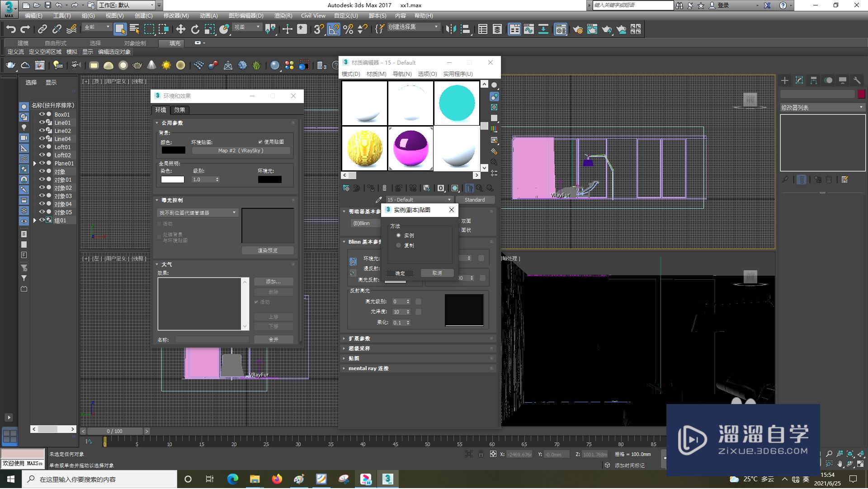Expand the 组01 tree item arrow

(x=35, y=221)
